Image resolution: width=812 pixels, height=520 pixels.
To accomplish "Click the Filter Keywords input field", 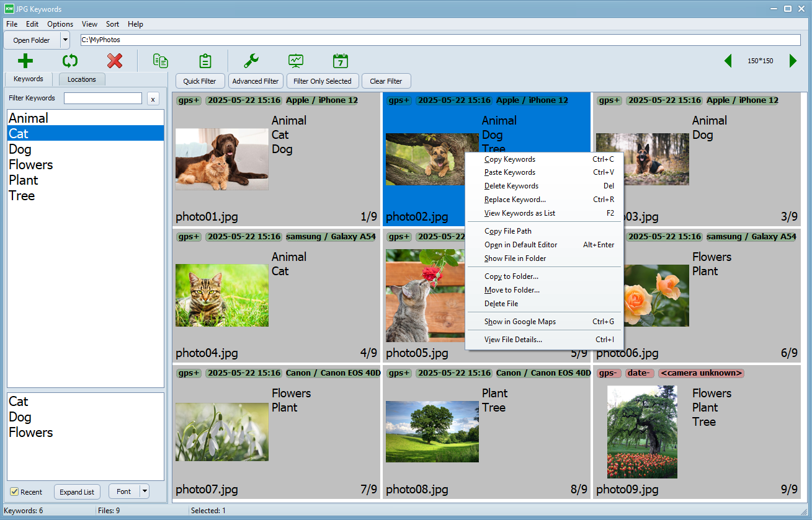I will click(103, 98).
